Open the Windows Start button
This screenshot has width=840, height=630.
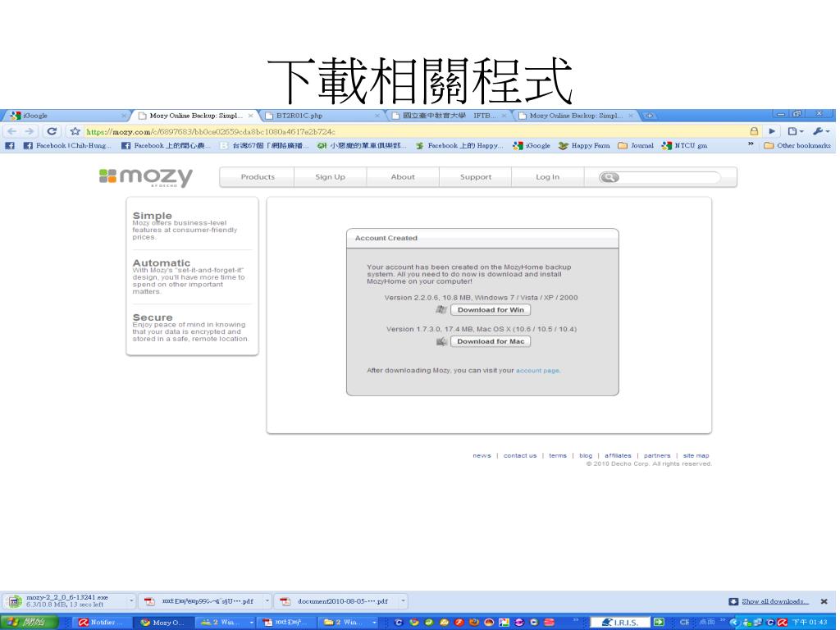(30, 622)
